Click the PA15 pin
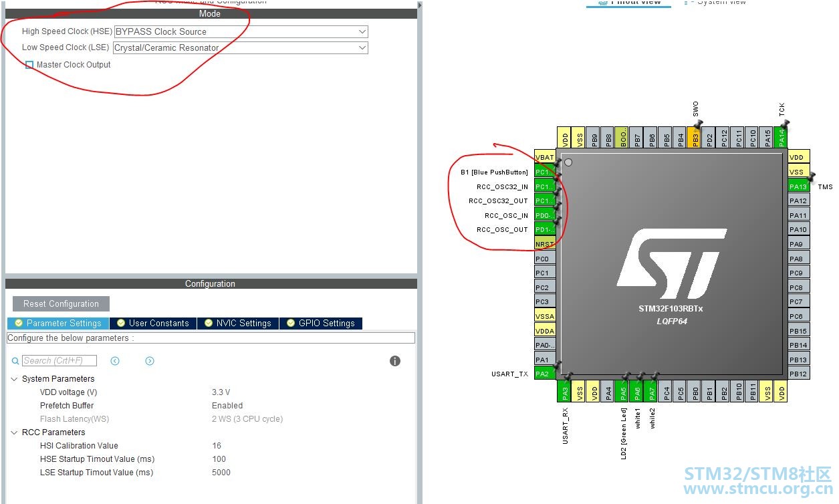 pos(767,138)
